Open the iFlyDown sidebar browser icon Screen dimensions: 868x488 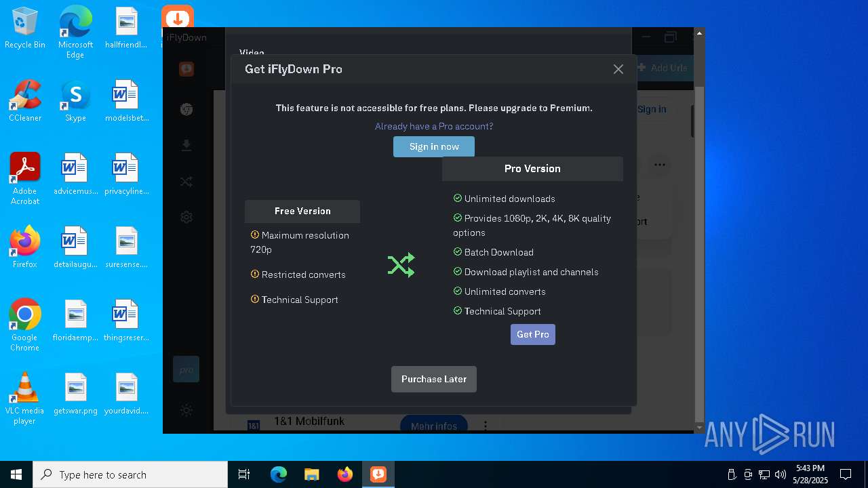click(x=186, y=109)
